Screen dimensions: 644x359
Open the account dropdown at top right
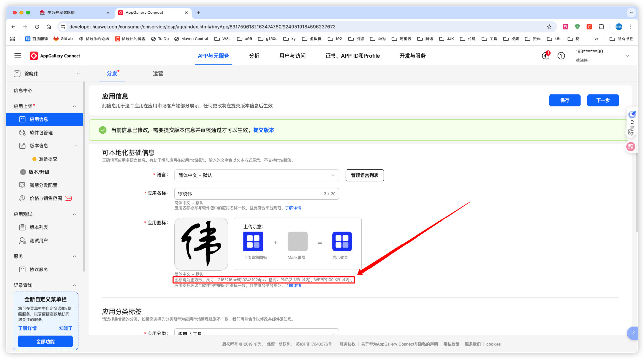pyautogui.click(x=627, y=56)
